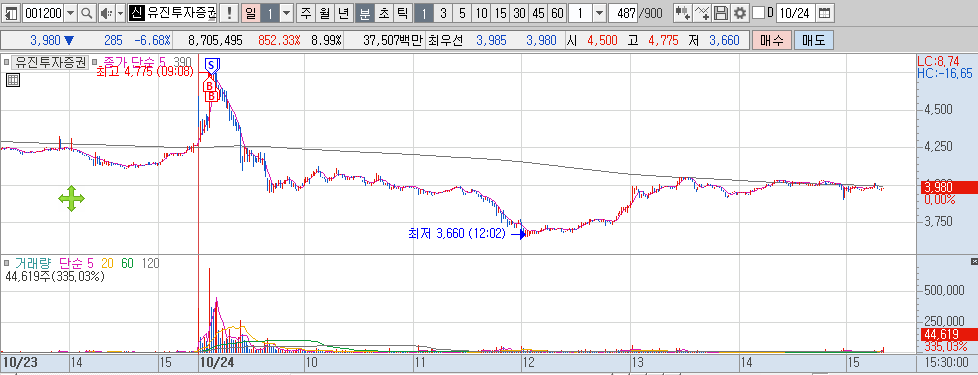Open the date picker calendar icon
Viewport: 978px width, 375px height.
824,12
